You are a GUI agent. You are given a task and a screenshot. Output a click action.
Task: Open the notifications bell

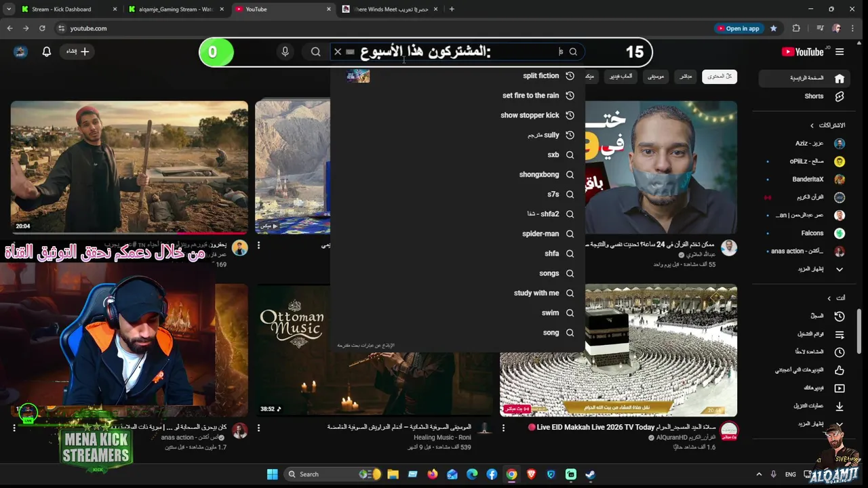(x=47, y=52)
